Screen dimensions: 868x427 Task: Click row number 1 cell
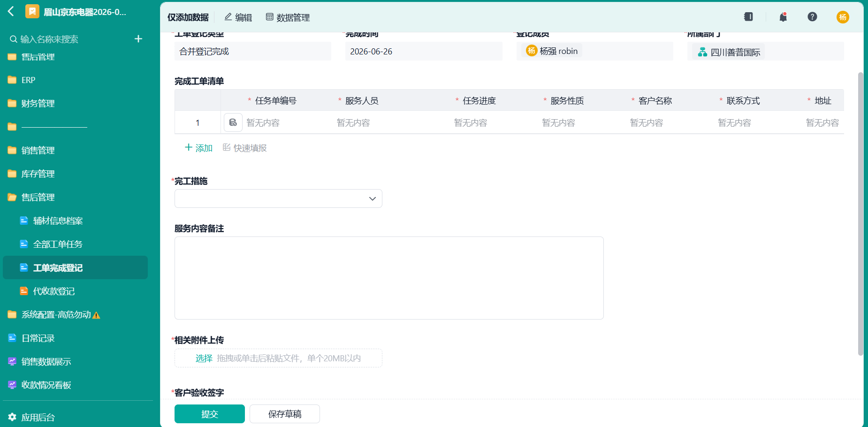click(x=198, y=122)
